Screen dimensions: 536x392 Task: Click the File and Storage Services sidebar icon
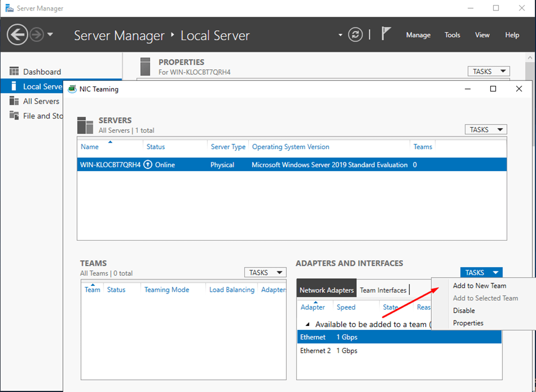click(x=13, y=116)
